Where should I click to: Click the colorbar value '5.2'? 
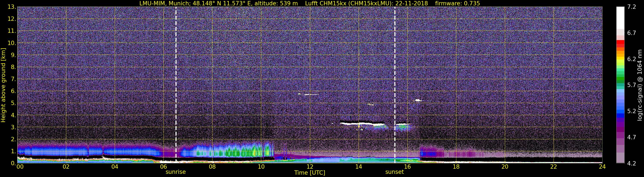(x=632, y=111)
